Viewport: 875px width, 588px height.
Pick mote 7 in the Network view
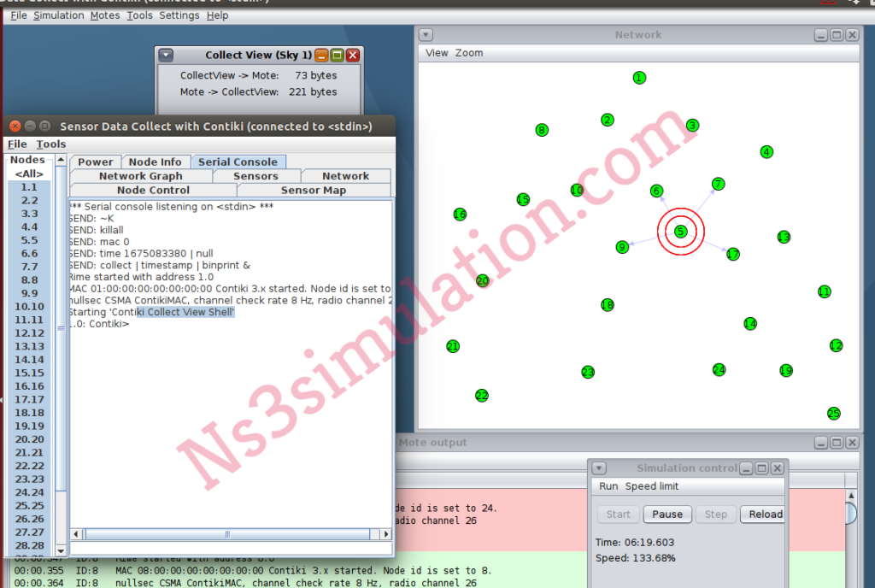[x=718, y=184]
